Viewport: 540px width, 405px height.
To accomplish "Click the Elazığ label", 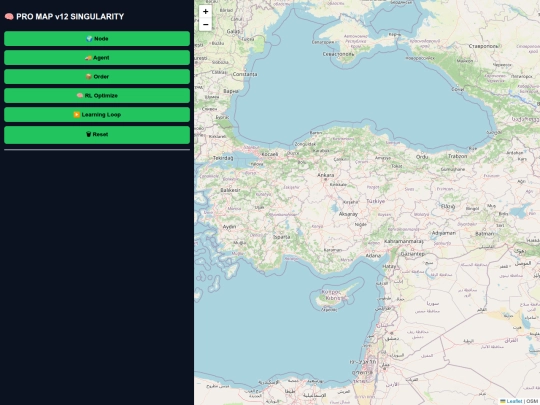I will tap(448, 206).
